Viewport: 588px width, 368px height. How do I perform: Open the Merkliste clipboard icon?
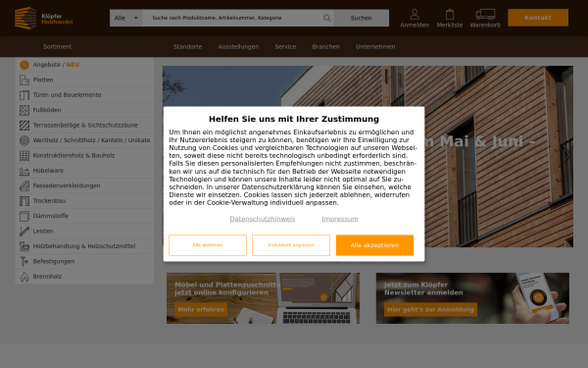click(x=450, y=15)
